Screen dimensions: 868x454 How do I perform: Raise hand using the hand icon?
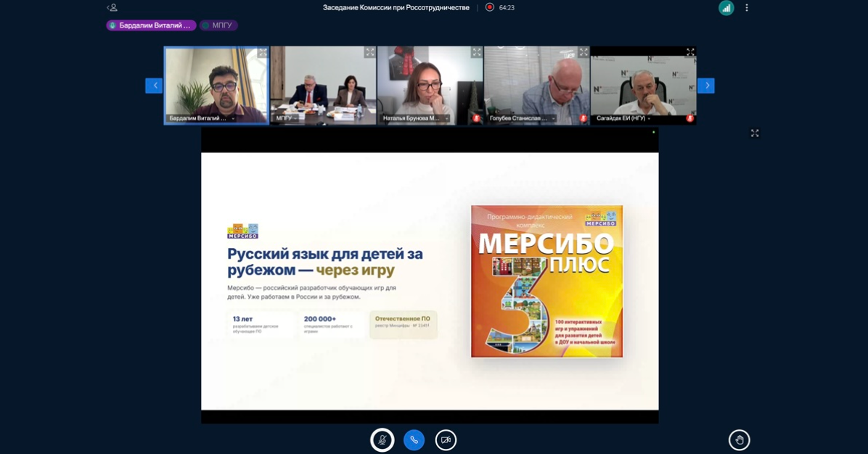[x=739, y=440]
